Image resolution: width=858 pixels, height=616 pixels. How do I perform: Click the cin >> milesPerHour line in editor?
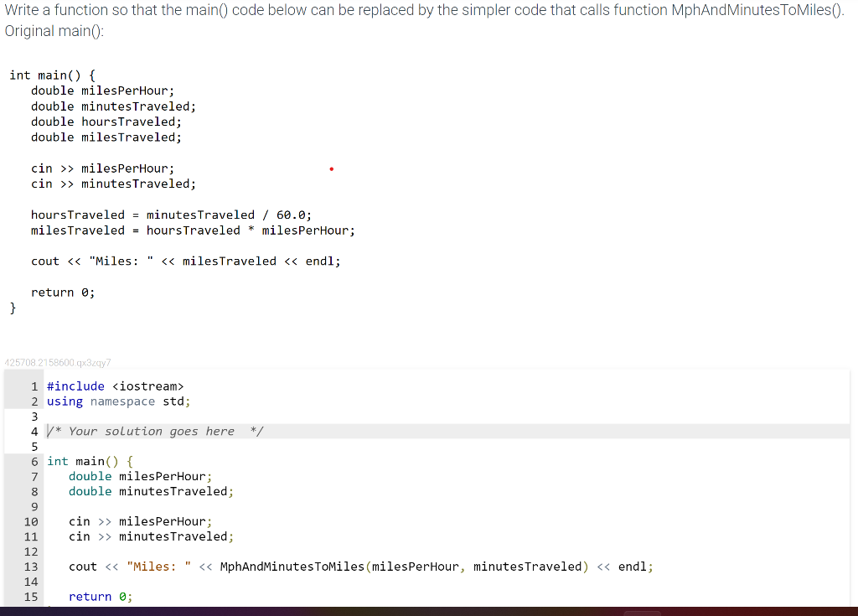[x=140, y=521]
